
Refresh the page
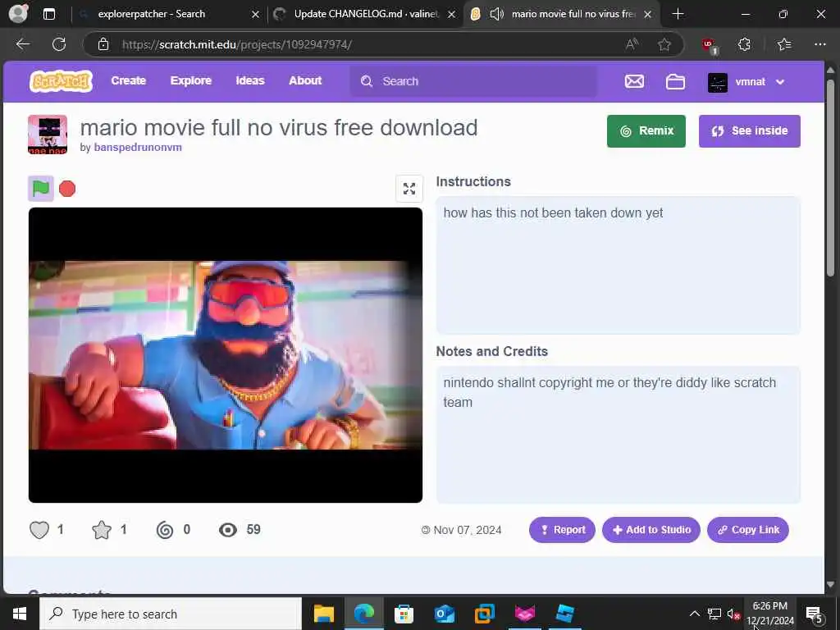(x=59, y=44)
